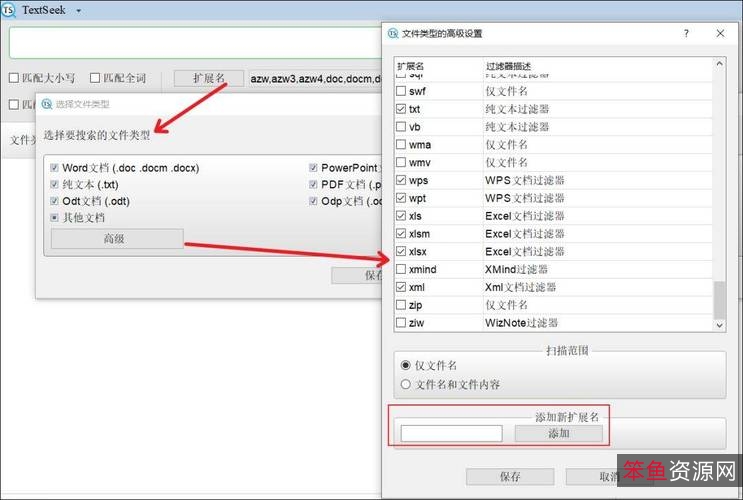
Task: Check the xmind extension checkbox
Action: tap(401, 269)
